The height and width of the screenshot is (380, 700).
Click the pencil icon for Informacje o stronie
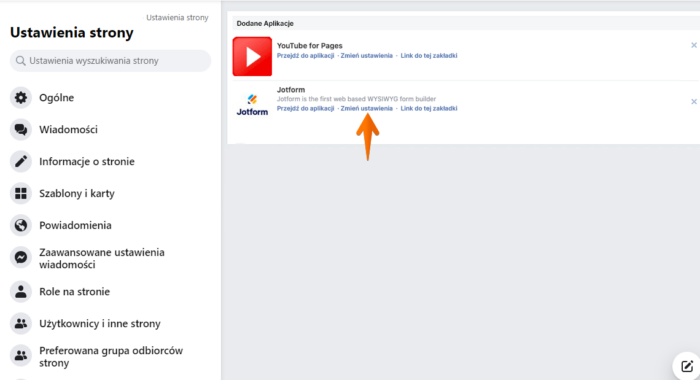click(21, 161)
